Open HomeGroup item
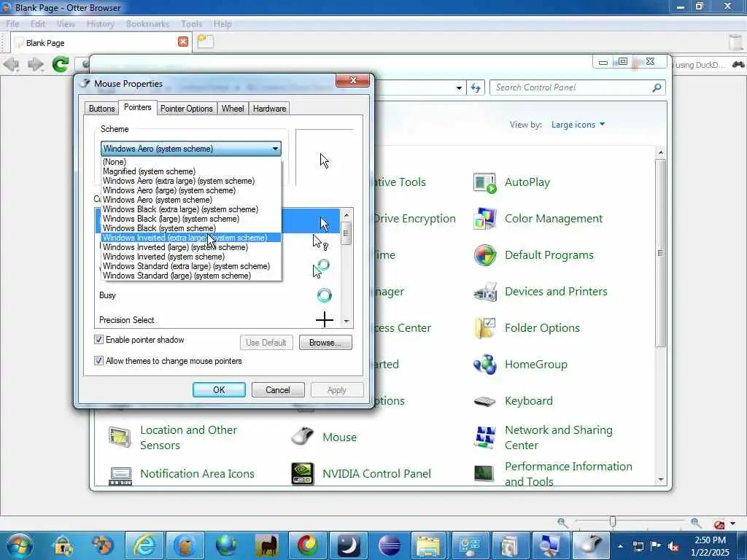The width and height of the screenshot is (747, 560). [x=520, y=365]
